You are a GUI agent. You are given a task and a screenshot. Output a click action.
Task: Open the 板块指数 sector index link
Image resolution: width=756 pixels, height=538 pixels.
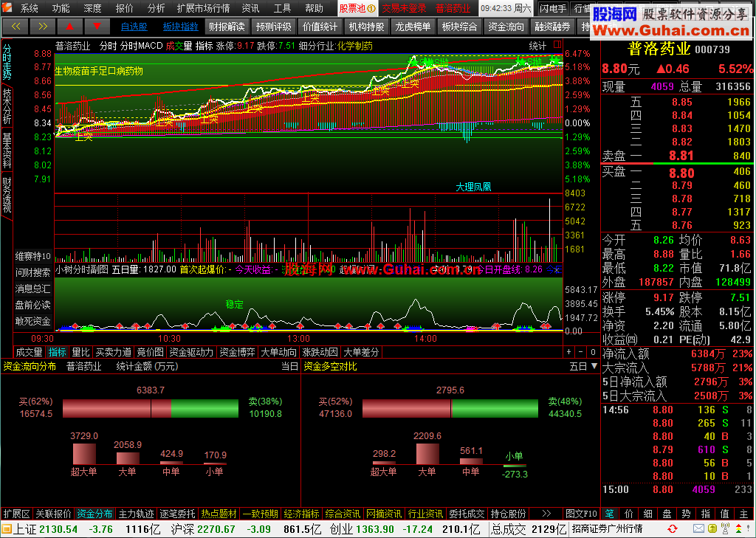[x=181, y=27]
